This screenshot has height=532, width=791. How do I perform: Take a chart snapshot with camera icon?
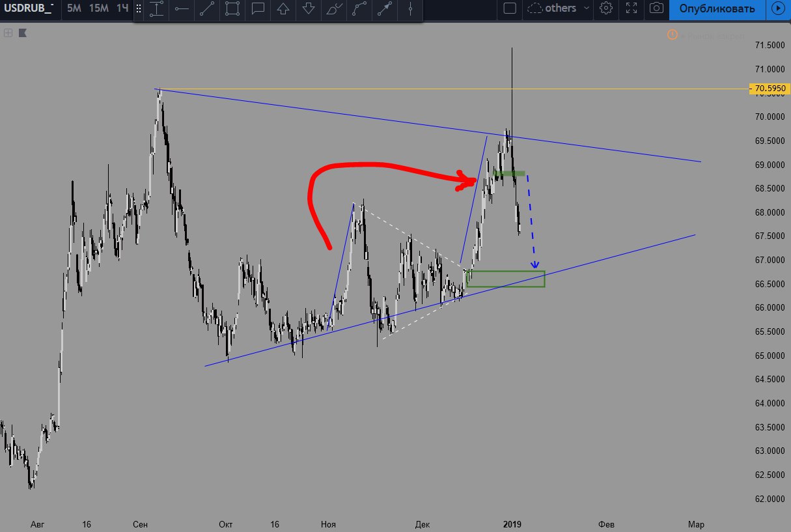pyautogui.click(x=657, y=8)
